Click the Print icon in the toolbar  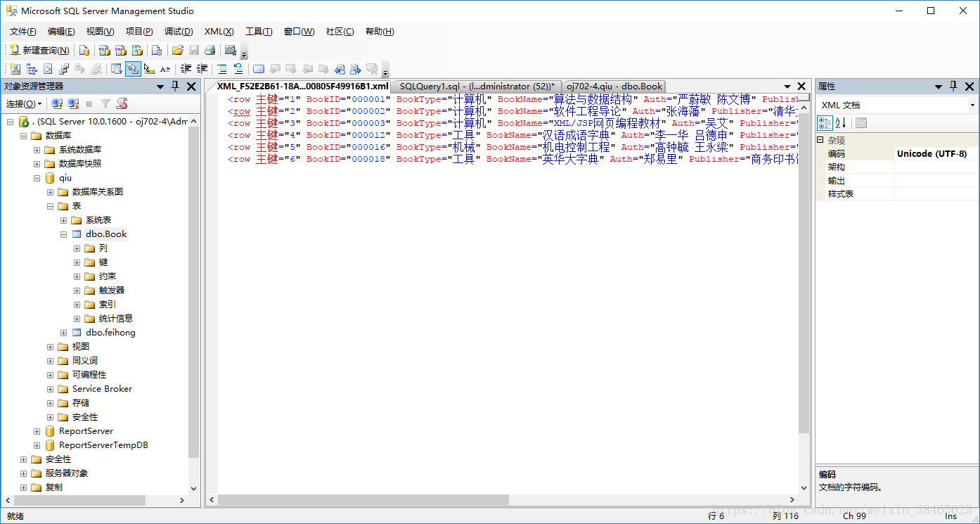(x=209, y=50)
